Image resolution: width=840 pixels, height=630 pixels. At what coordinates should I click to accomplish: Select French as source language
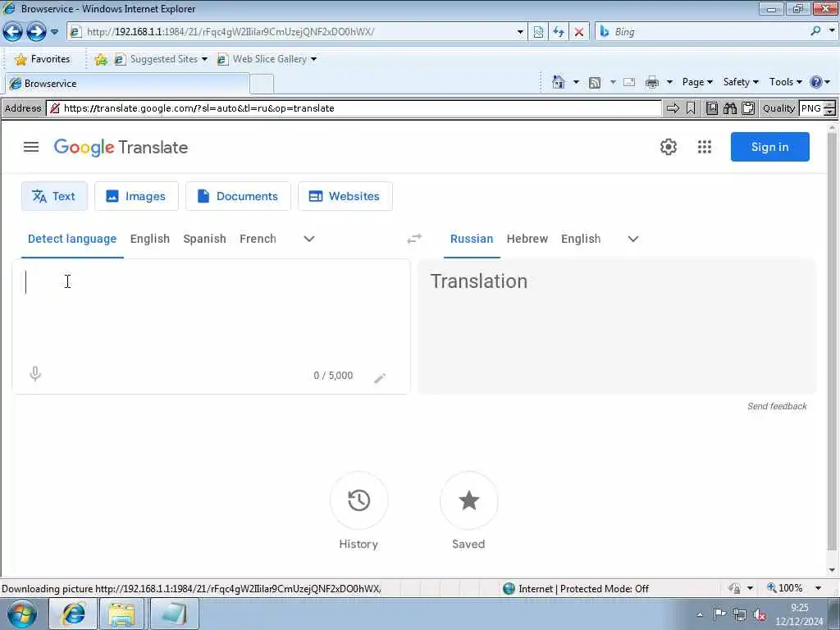258,239
